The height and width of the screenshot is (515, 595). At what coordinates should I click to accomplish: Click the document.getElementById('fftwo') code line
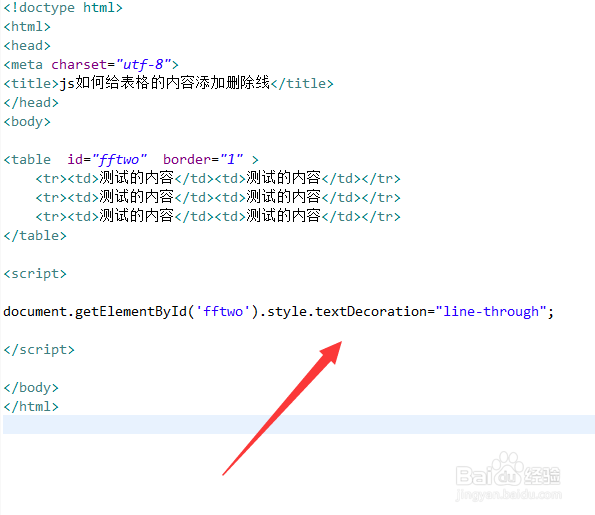click(x=279, y=312)
